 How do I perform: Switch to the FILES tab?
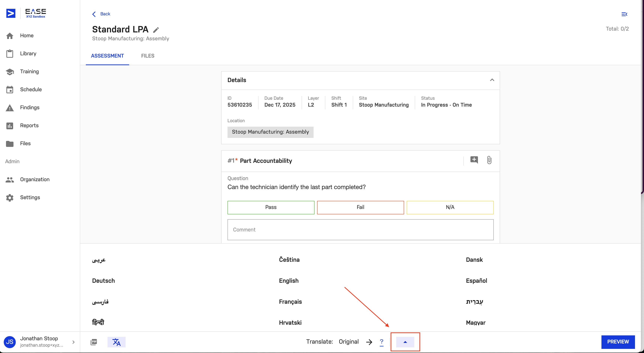[x=148, y=56]
